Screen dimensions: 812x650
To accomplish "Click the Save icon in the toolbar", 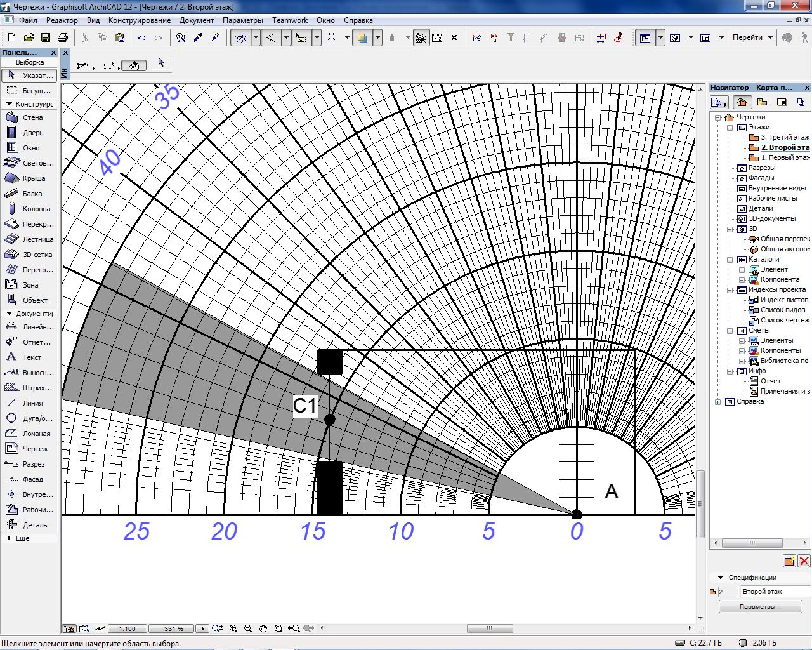I will [46, 37].
